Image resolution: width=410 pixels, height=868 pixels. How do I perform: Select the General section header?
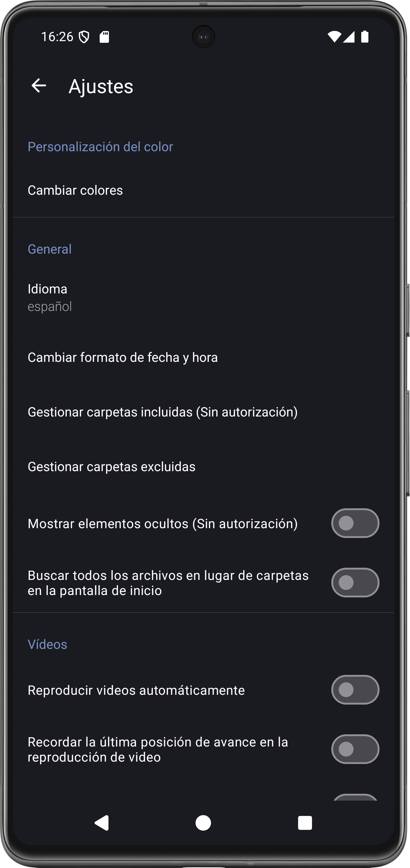(50, 249)
